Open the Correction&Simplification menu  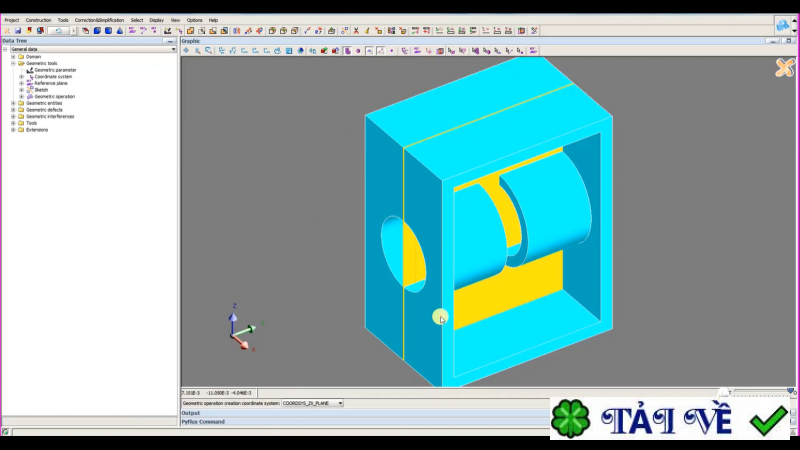pos(99,20)
